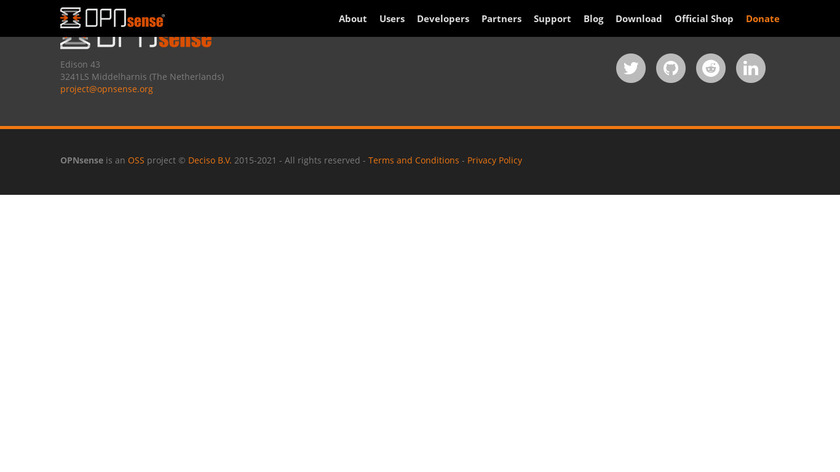Open the Privacy Policy link
840x472 pixels.
(x=494, y=160)
